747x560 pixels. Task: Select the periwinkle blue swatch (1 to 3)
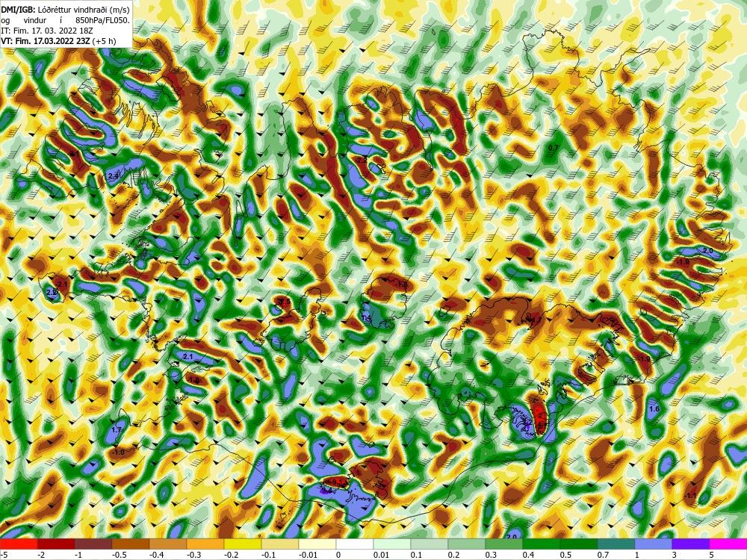(654, 544)
